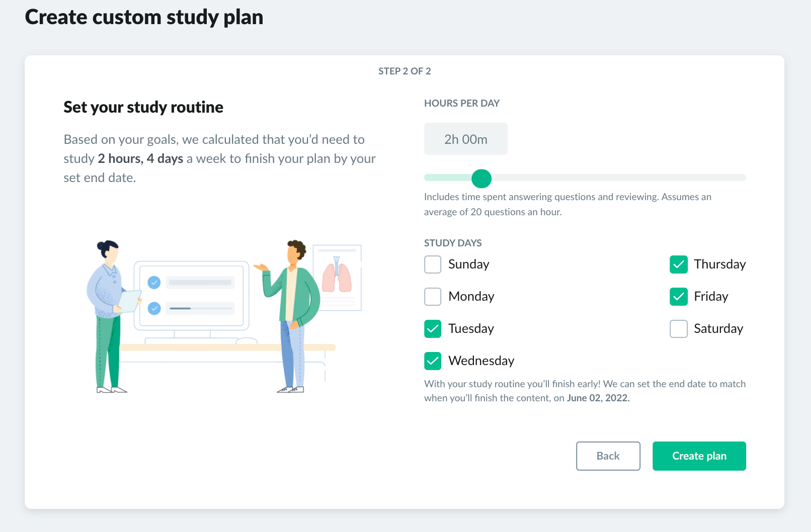The height and width of the screenshot is (532, 811).
Task: Click the STUDY DAYS section label
Action: [452, 242]
